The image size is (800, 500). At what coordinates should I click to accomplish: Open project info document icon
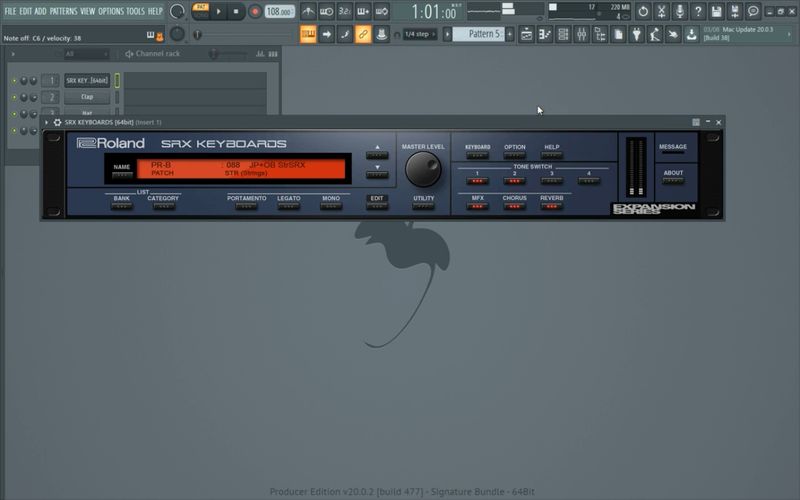[x=618, y=34]
